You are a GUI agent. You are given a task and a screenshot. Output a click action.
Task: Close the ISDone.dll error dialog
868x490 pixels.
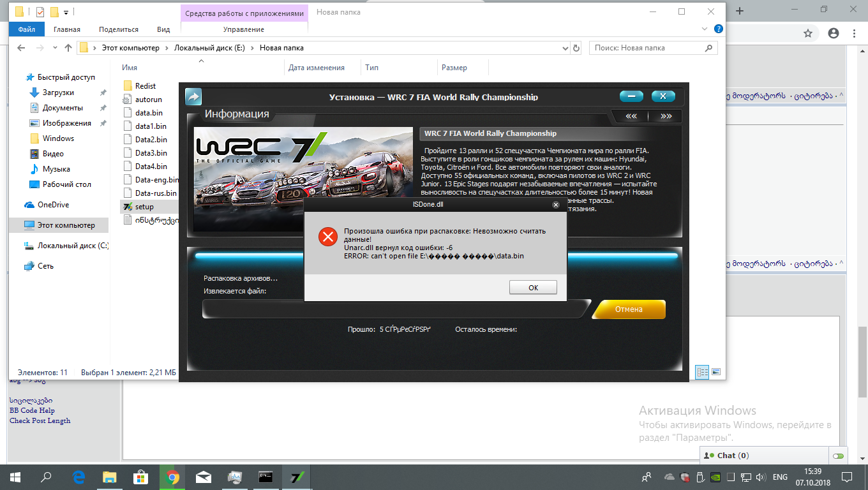pyautogui.click(x=555, y=205)
